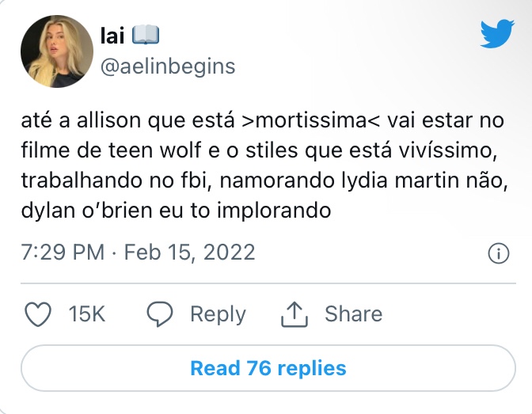Like the tweet with the heart icon
This screenshot has width=532, height=414.
click(38, 314)
